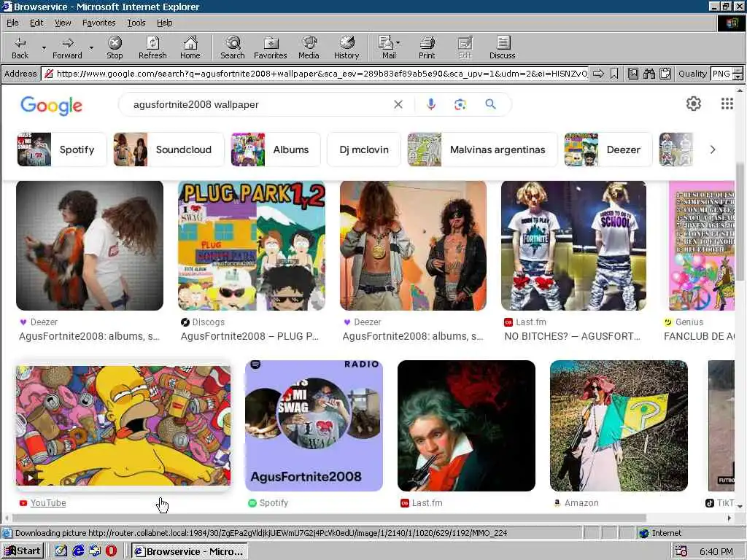The height and width of the screenshot is (560, 747).
Task: Click the bookmark ribbon icon beside address bar
Action: pos(614,74)
